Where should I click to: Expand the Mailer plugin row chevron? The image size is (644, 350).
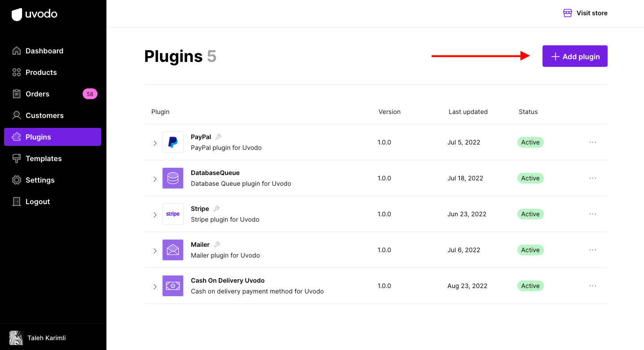point(155,251)
